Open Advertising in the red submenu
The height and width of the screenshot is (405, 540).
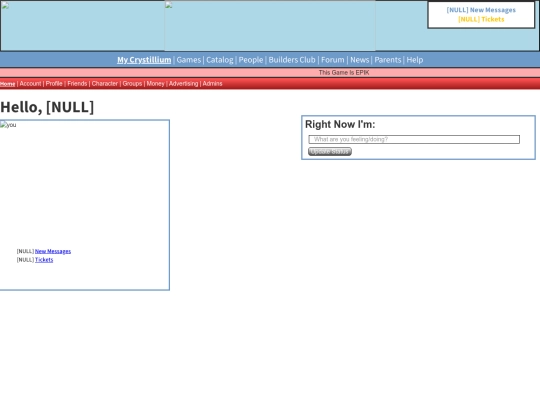[x=184, y=84]
